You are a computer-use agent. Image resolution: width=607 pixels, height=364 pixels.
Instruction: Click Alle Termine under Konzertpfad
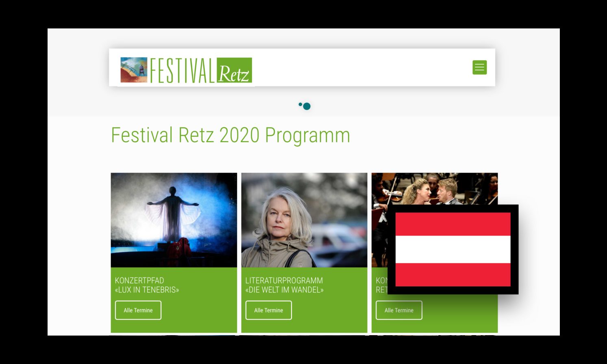(x=138, y=310)
